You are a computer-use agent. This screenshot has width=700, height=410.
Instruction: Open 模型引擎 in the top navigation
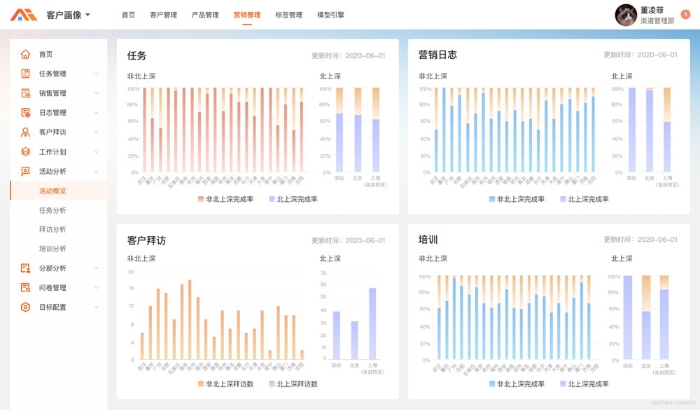coord(331,15)
